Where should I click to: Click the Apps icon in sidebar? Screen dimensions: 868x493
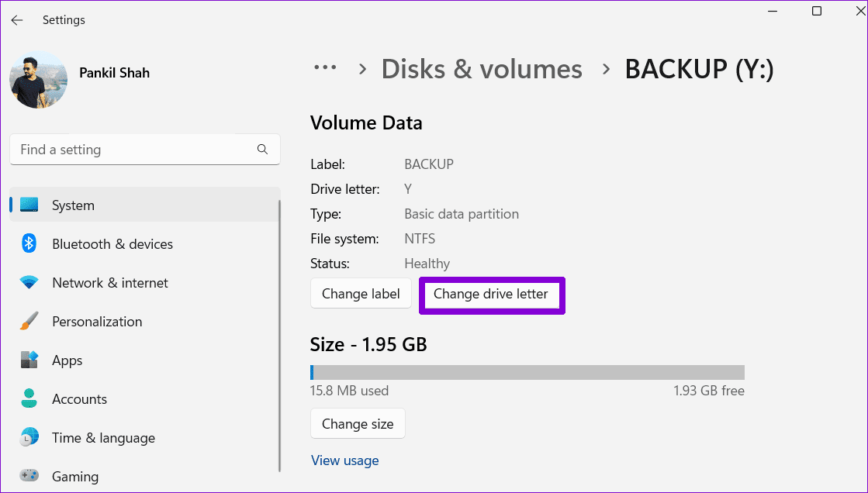point(29,360)
